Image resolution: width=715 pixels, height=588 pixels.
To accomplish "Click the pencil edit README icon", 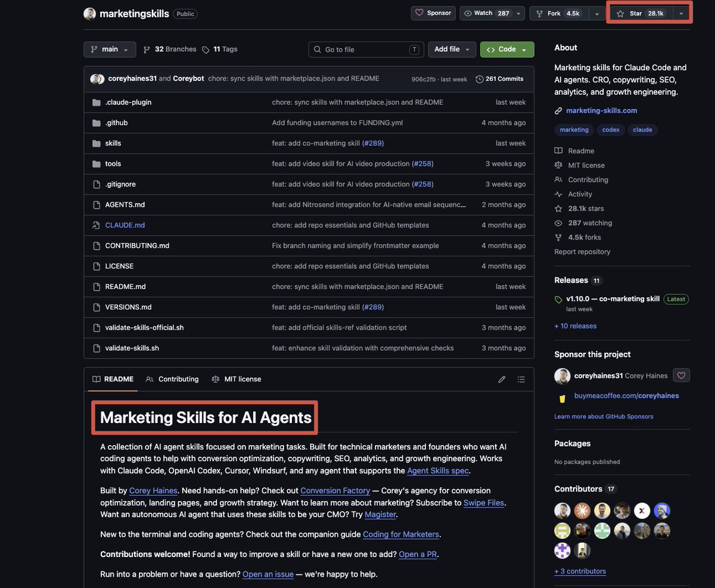I will [x=502, y=379].
